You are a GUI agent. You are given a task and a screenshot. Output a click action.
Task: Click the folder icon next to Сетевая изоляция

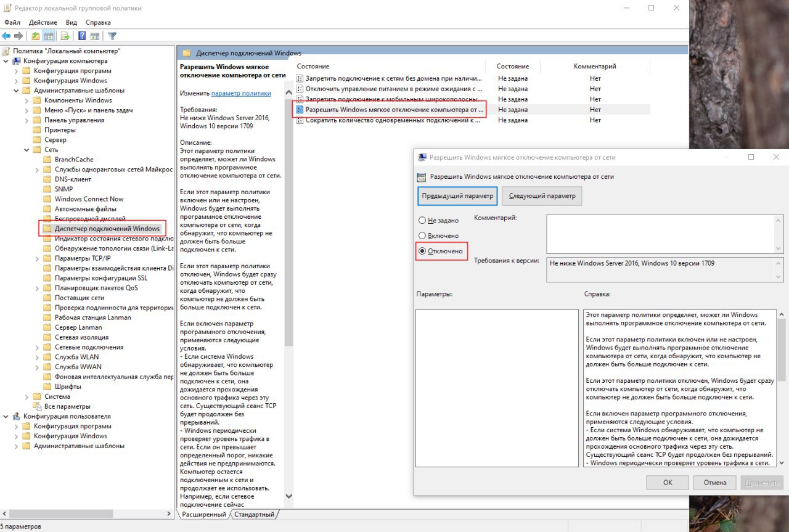pos(47,337)
